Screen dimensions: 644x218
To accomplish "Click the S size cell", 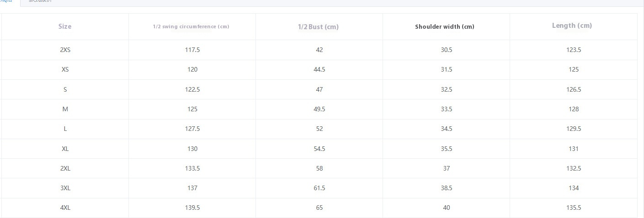I will point(65,89).
